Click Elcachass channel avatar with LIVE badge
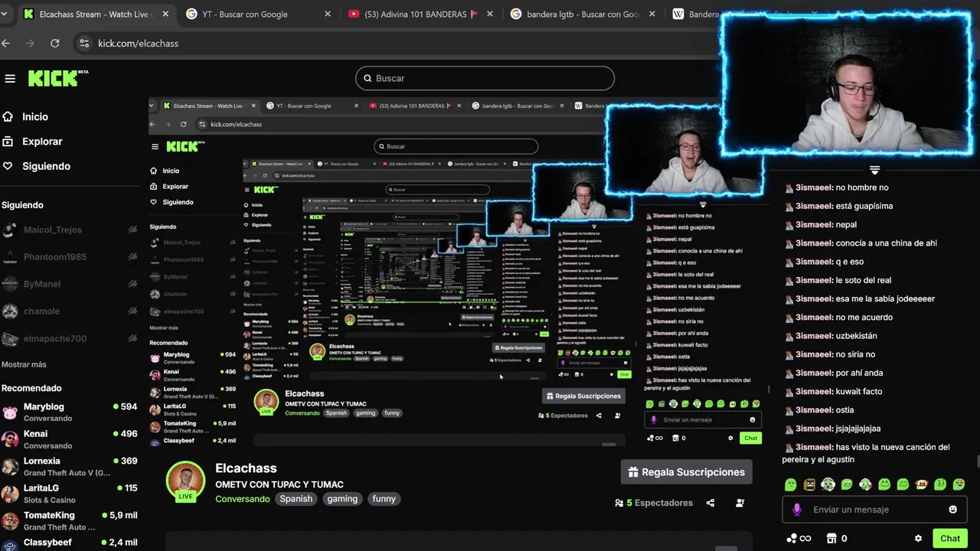Viewport: 980px width, 551px height. click(185, 482)
